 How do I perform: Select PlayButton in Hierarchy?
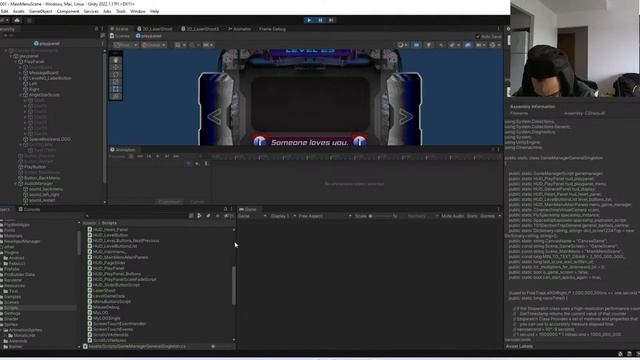coord(35,167)
